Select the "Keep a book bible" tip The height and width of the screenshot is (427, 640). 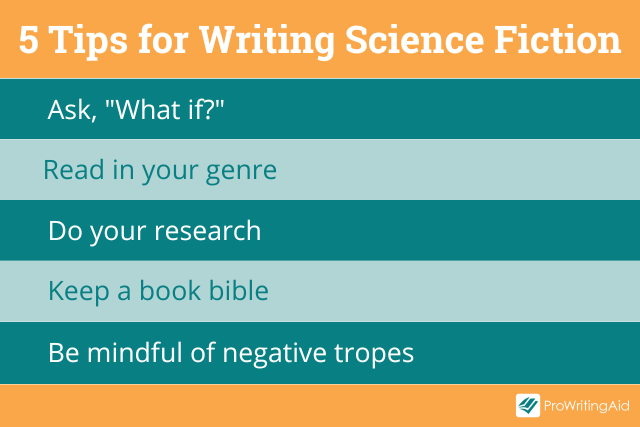point(158,291)
